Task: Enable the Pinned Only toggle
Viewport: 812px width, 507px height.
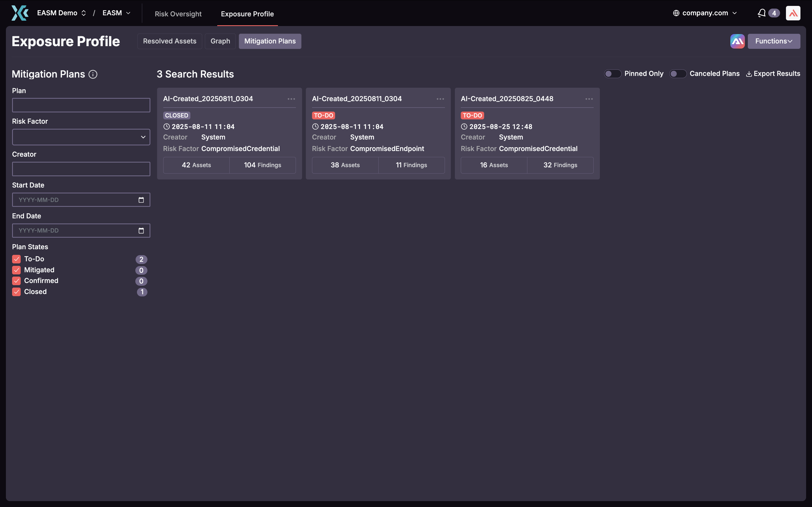Action: (x=613, y=74)
